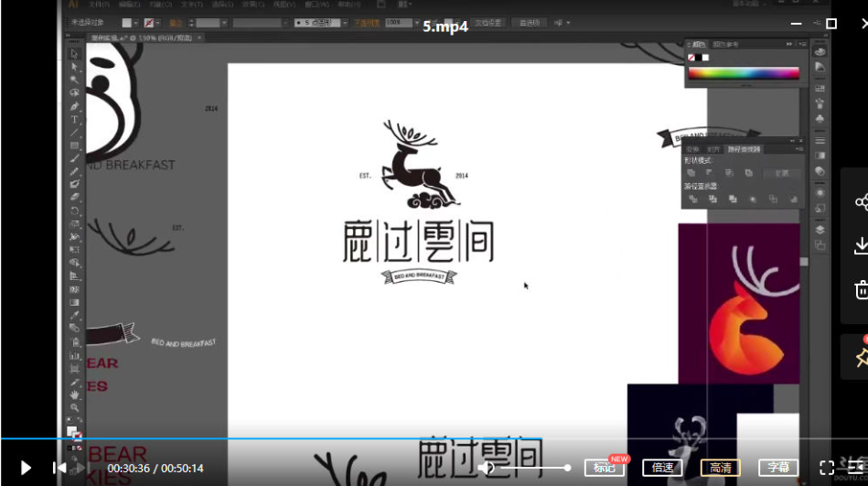
Task: Open the fill color dropdown arrow
Action: pyautogui.click(x=135, y=23)
